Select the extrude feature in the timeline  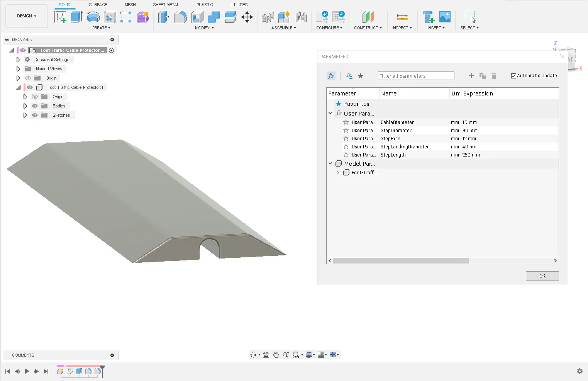pos(79,371)
